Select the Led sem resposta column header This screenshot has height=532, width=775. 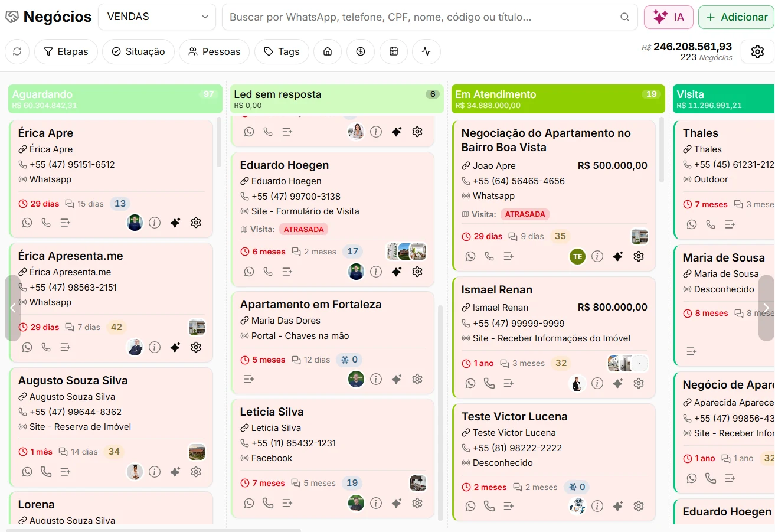pos(336,99)
